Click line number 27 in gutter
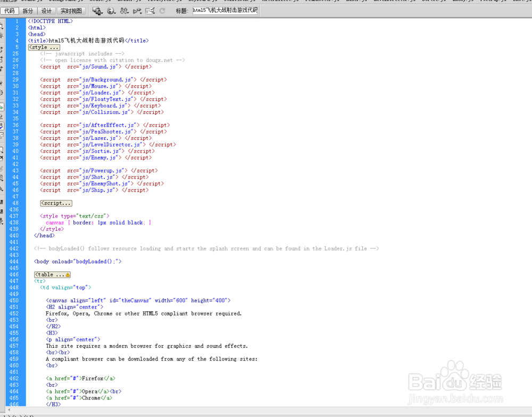Screen dimensions: 532x417 pyautogui.click(x=15, y=66)
